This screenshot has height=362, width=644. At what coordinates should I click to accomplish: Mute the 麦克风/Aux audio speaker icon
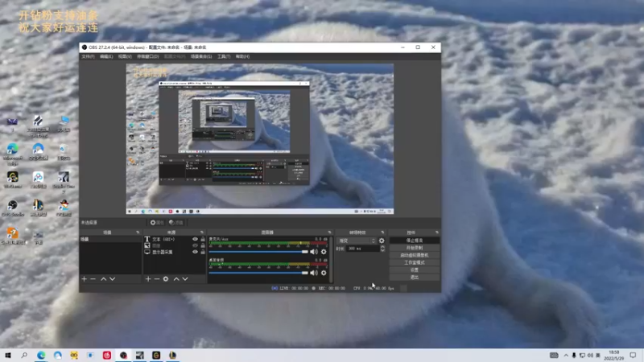314,252
